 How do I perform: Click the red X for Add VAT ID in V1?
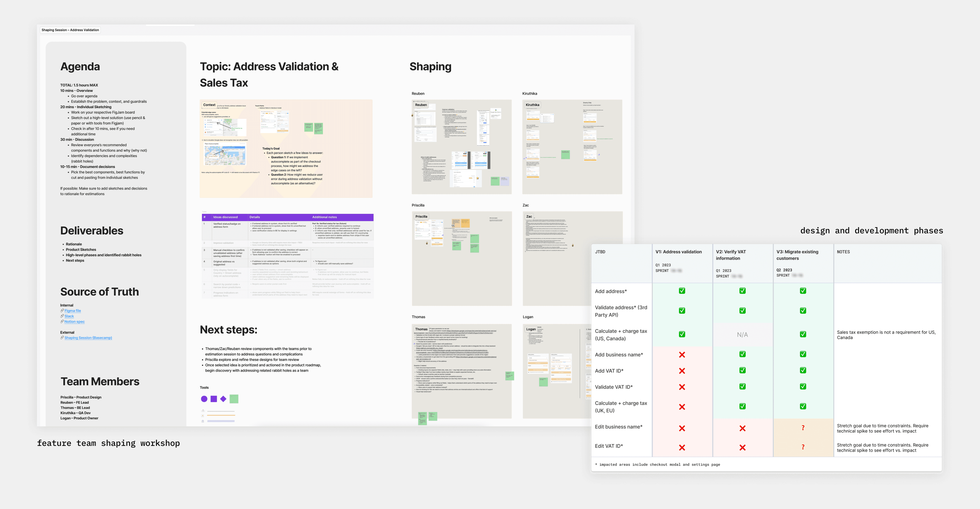tap(682, 371)
